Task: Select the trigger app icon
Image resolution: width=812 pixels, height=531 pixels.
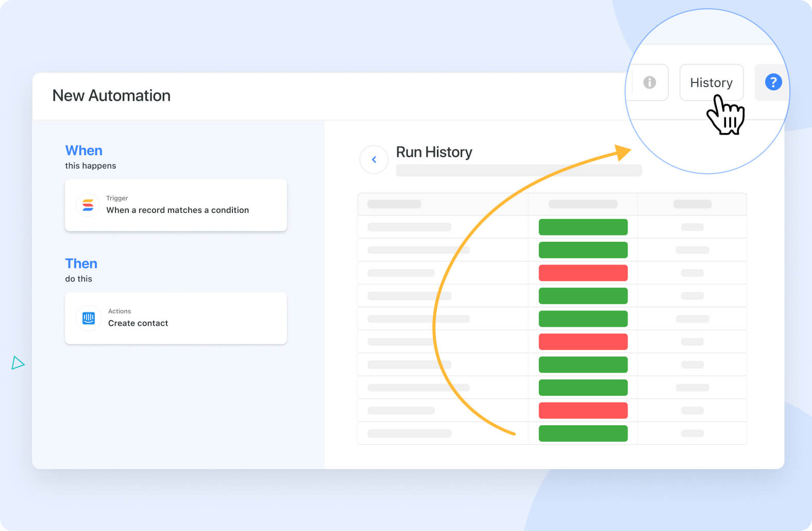Action: tap(88, 205)
